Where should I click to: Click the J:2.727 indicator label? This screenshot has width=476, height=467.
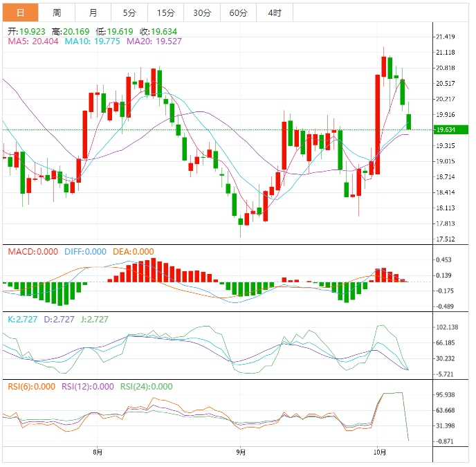point(94,320)
